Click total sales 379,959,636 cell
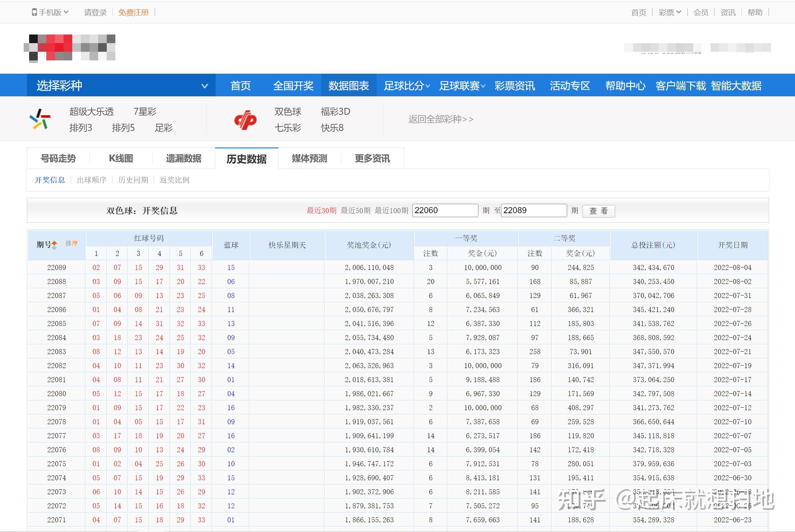Image resolution: width=795 pixels, height=532 pixels. (653, 464)
